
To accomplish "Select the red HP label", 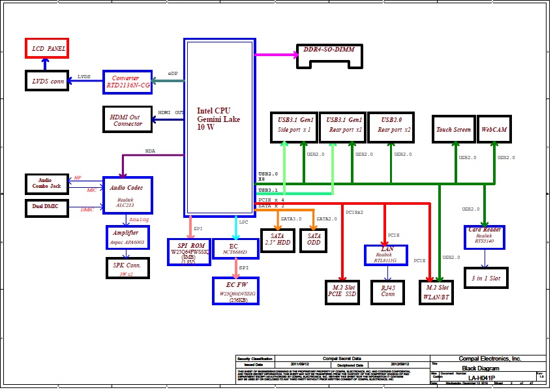I will (78, 178).
